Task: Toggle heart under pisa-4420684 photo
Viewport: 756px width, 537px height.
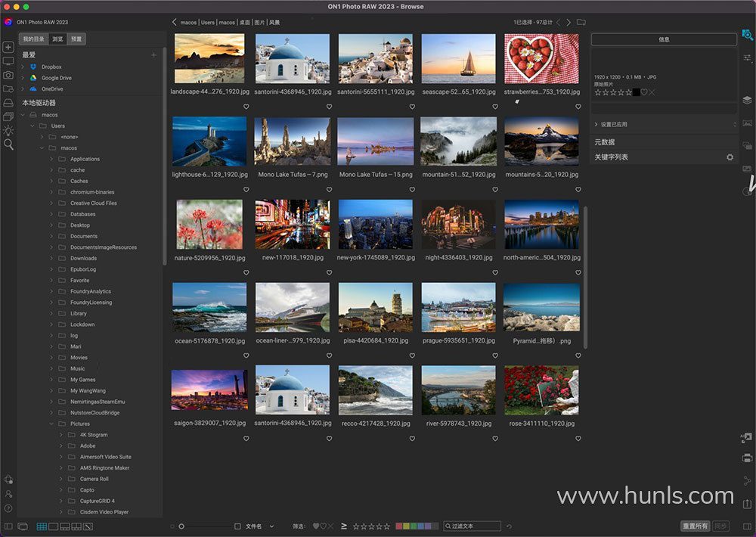Action: point(412,355)
